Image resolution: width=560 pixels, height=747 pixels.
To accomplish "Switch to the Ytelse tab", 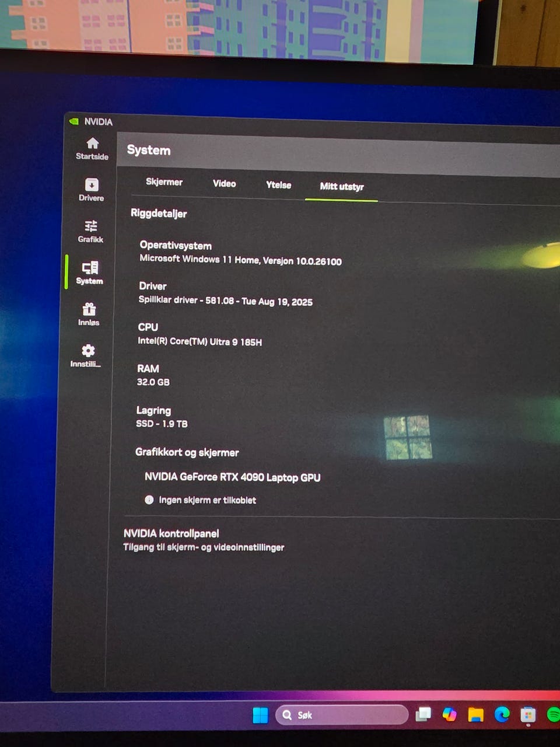I will pyautogui.click(x=278, y=185).
